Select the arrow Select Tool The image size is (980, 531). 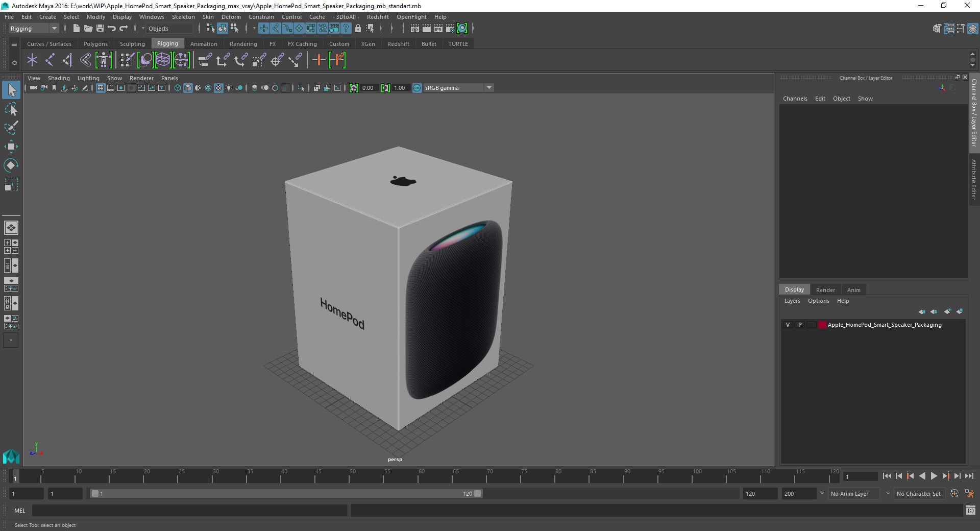(11, 90)
